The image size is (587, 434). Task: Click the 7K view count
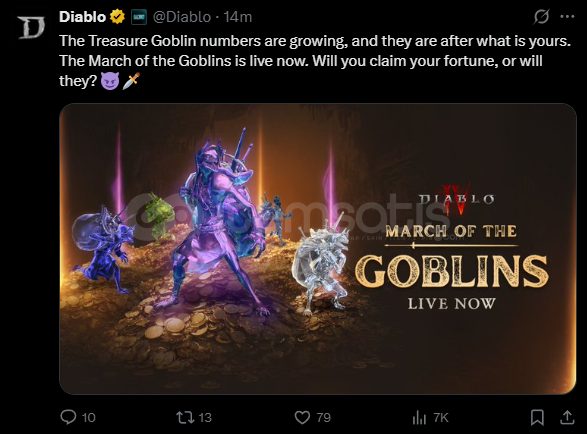coord(441,417)
